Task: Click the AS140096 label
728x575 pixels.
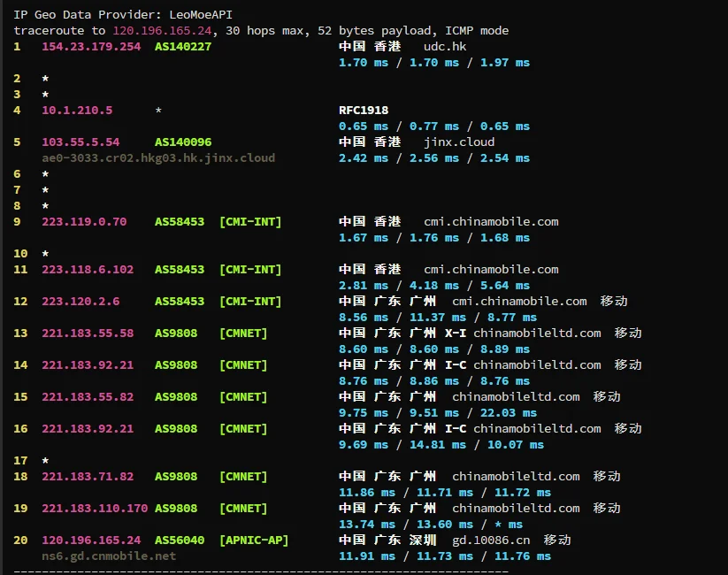Action: point(183,142)
